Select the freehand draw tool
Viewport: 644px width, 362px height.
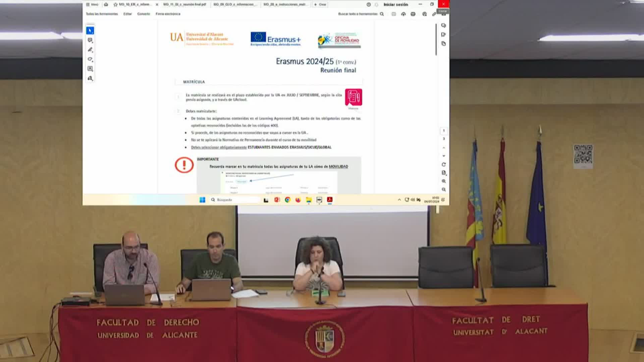click(90, 59)
